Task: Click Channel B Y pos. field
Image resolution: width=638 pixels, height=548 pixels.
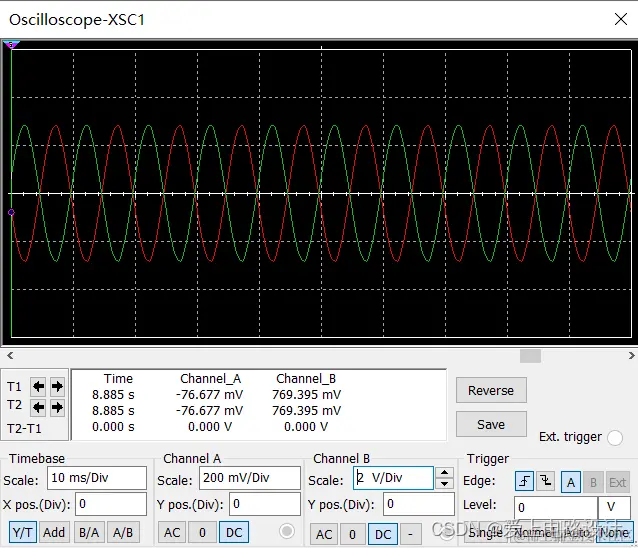Action: tap(419, 504)
